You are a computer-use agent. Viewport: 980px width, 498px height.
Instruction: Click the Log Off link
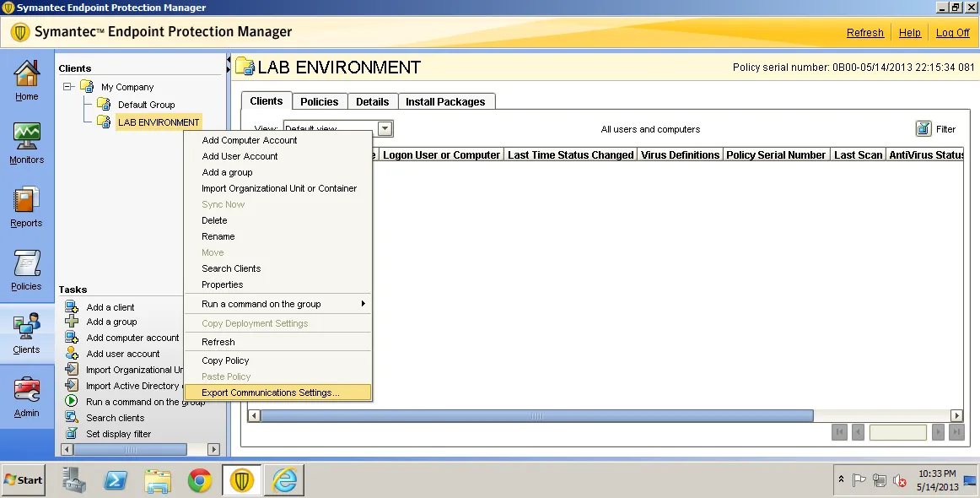click(x=952, y=33)
